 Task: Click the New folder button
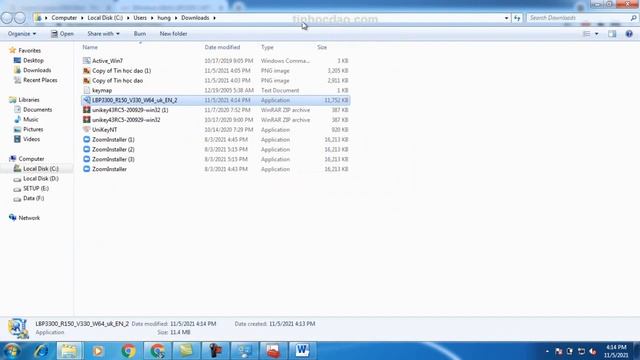point(173,34)
